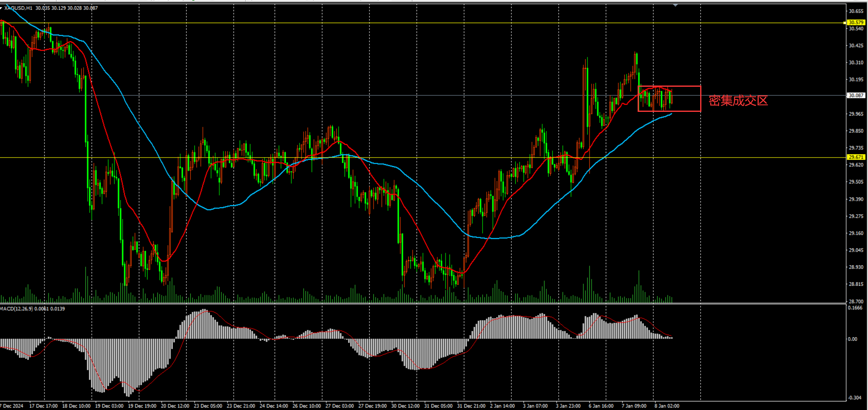Click the 3 Jan 07:00 time label
The width and height of the screenshot is (868, 410).
pos(536,406)
